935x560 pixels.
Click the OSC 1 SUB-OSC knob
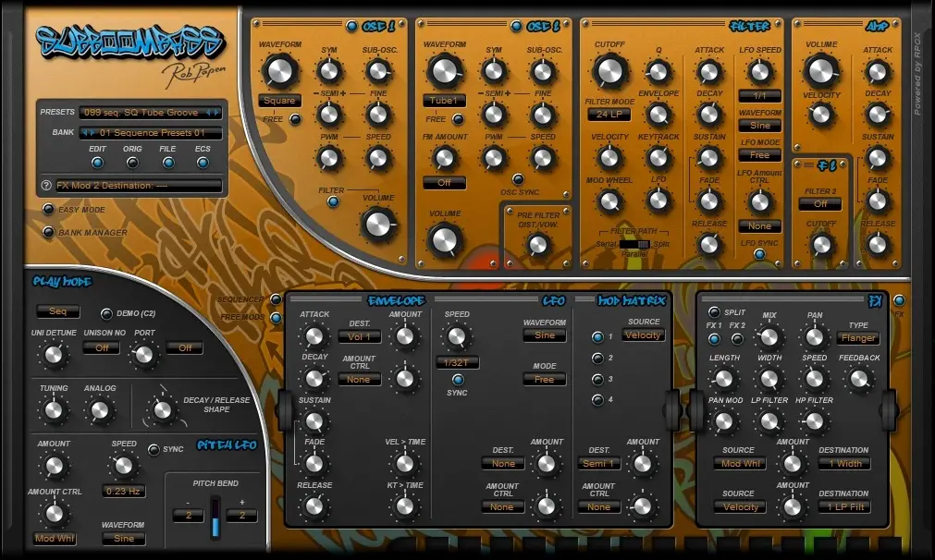pos(378,71)
